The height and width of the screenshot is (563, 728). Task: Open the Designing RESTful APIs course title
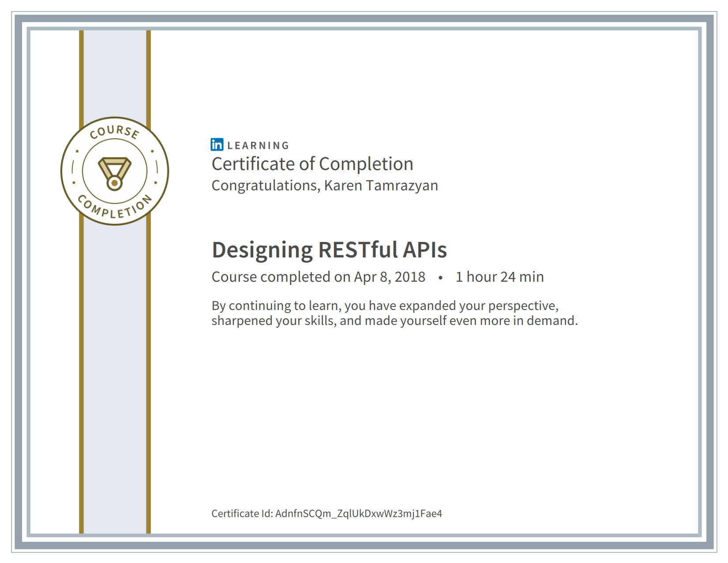click(329, 250)
